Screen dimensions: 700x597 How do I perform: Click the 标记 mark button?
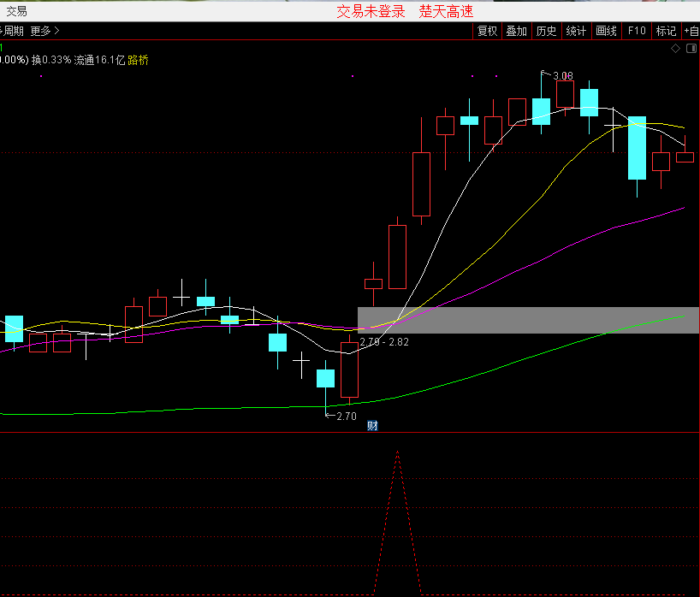click(665, 31)
